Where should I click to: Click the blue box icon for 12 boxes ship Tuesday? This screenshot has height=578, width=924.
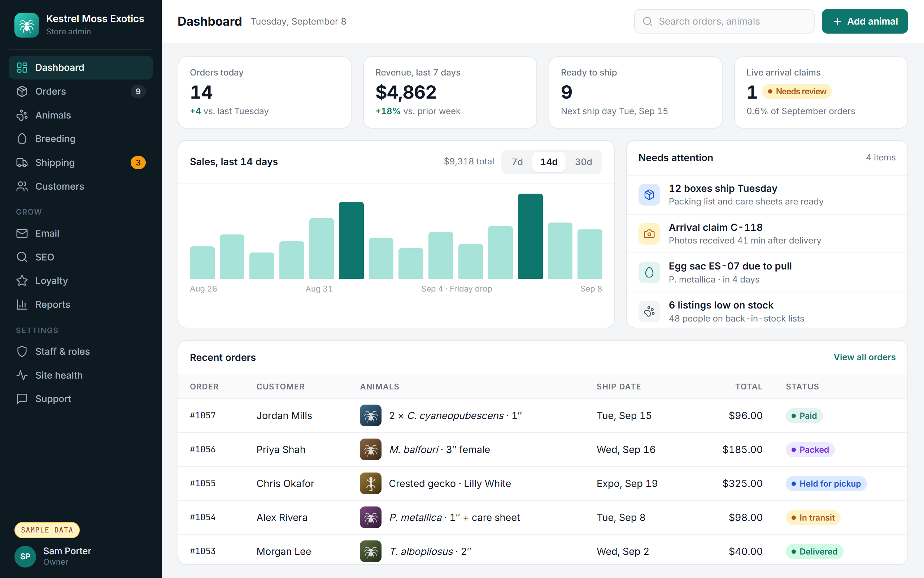click(649, 195)
